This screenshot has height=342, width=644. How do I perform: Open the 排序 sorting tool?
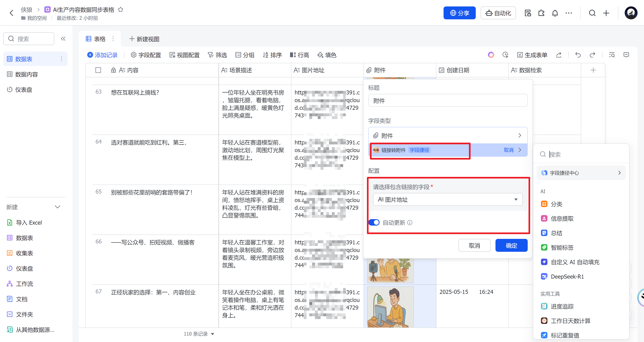click(272, 55)
